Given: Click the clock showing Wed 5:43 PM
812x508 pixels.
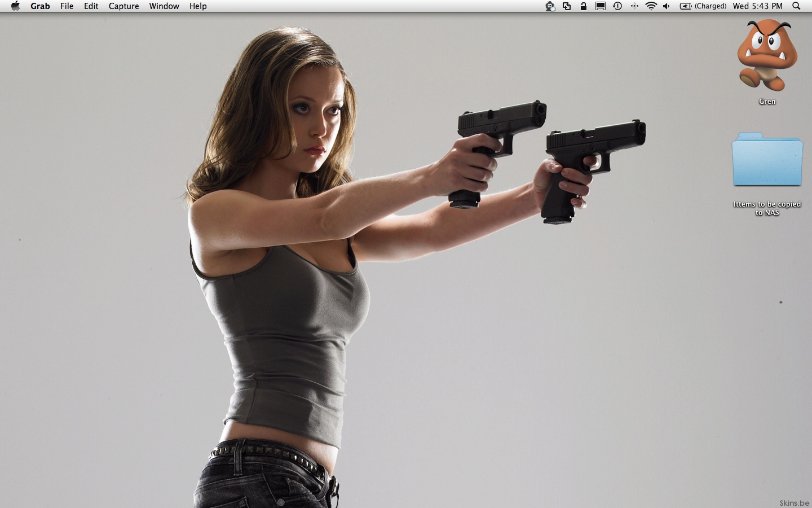Looking at the screenshot, I should (x=757, y=6).
